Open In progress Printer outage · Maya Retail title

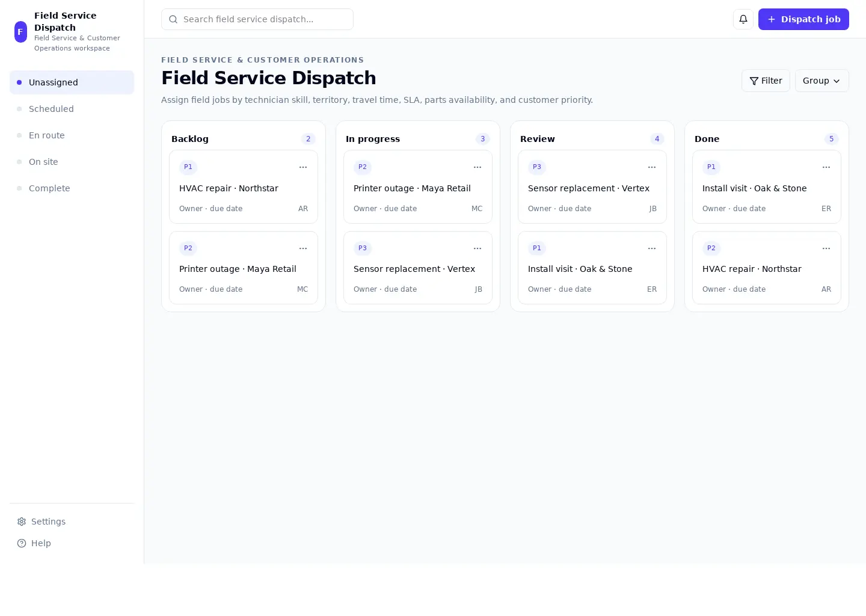point(412,188)
